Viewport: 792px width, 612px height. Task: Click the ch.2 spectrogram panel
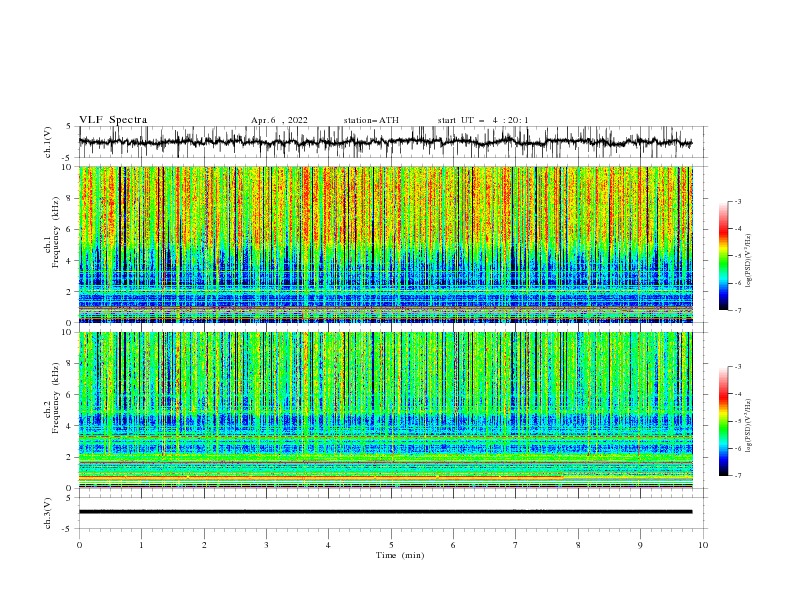point(385,410)
